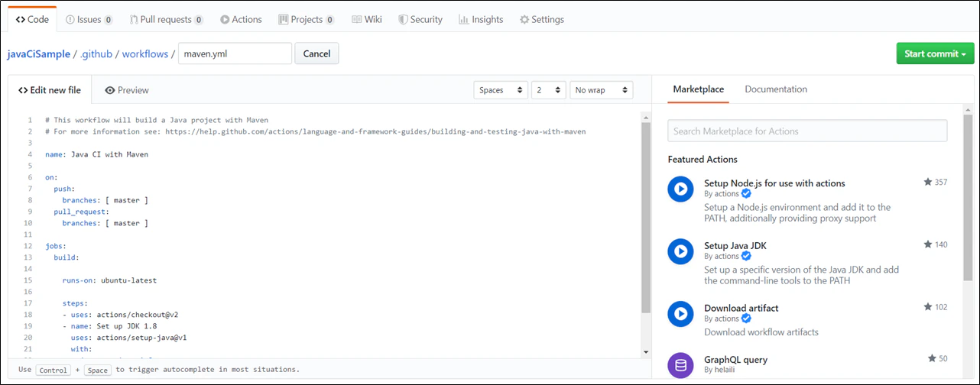Click verified badge on Download artifact author
The width and height of the screenshot is (980, 385).
746,319
